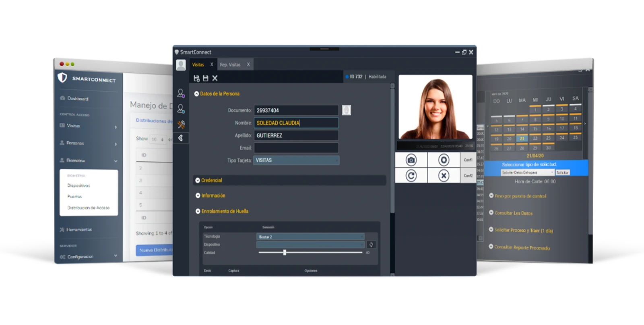Image resolution: width=644 pixels, height=325 pixels.
Task: Click the Conf1 button
Action: (x=468, y=160)
